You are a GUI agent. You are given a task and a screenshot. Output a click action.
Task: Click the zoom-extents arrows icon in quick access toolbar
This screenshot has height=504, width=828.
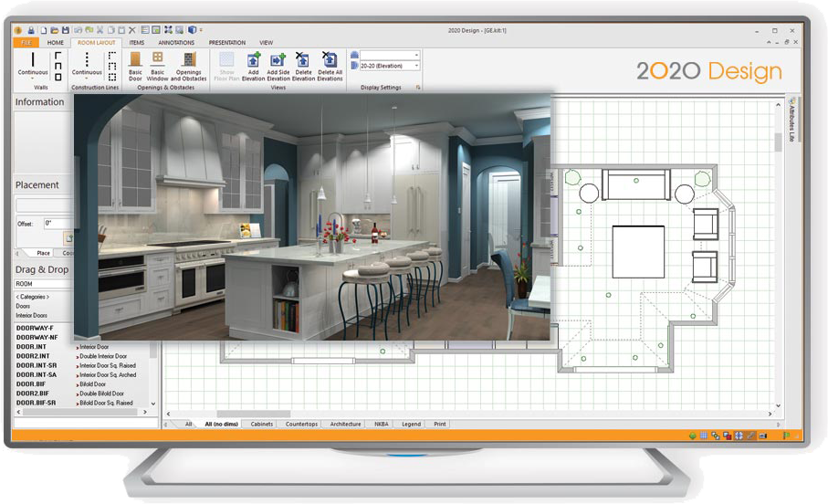tap(168, 30)
